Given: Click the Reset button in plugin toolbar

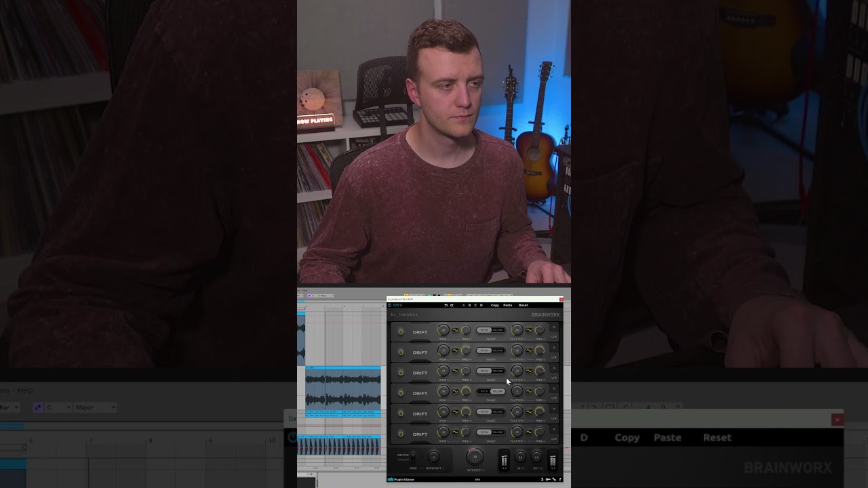Looking at the screenshot, I should pos(524,305).
